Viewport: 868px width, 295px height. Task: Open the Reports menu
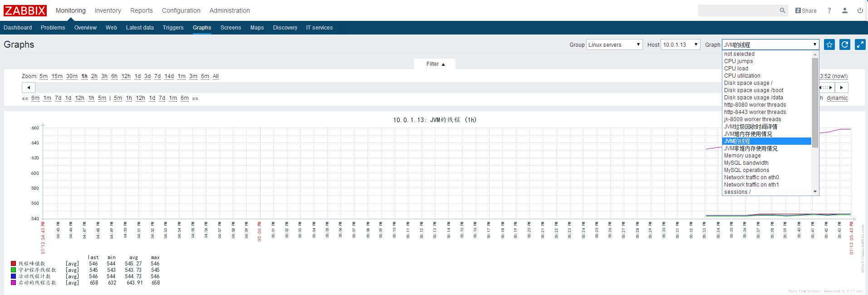(x=142, y=10)
